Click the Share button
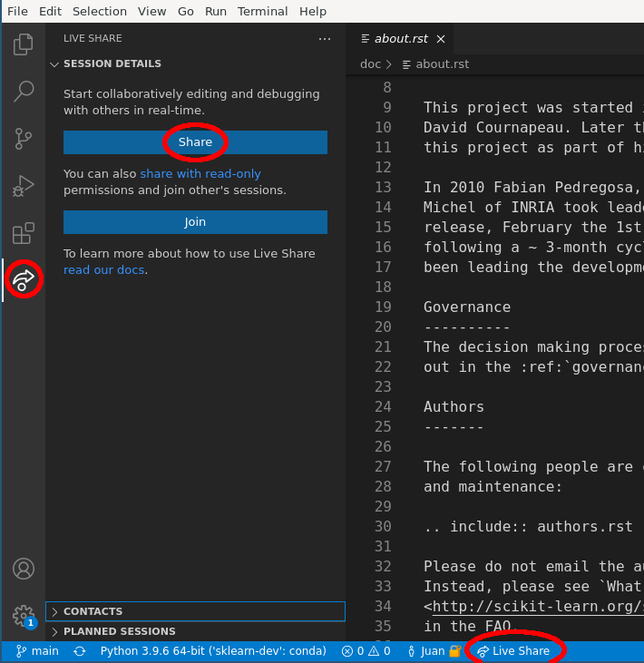 click(x=195, y=142)
